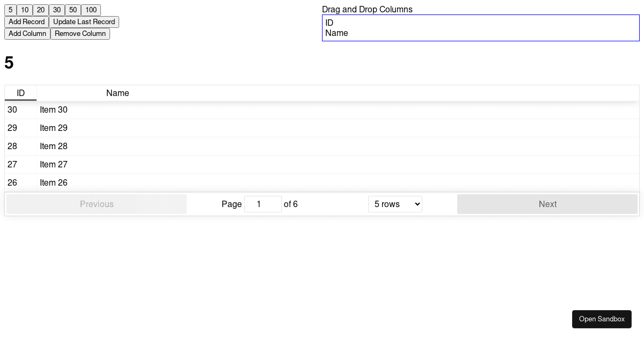Sort the table by ID column header
This screenshot has height=338, width=644.
coord(20,93)
